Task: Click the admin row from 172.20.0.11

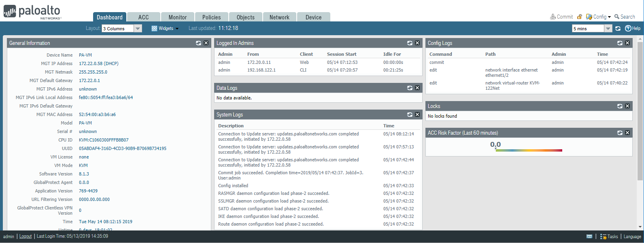Action: pyautogui.click(x=318, y=62)
